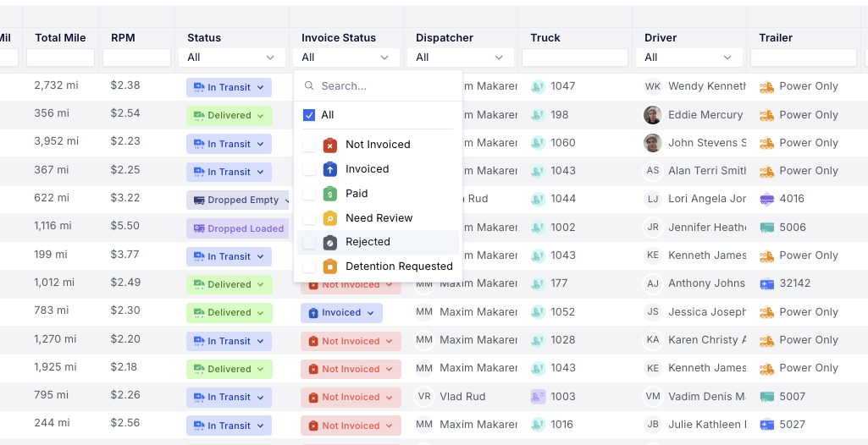Click the red Not Invoiced clipboard icon
Image resolution: width=868 pixels, height=445 pixels.
point(330,145)
